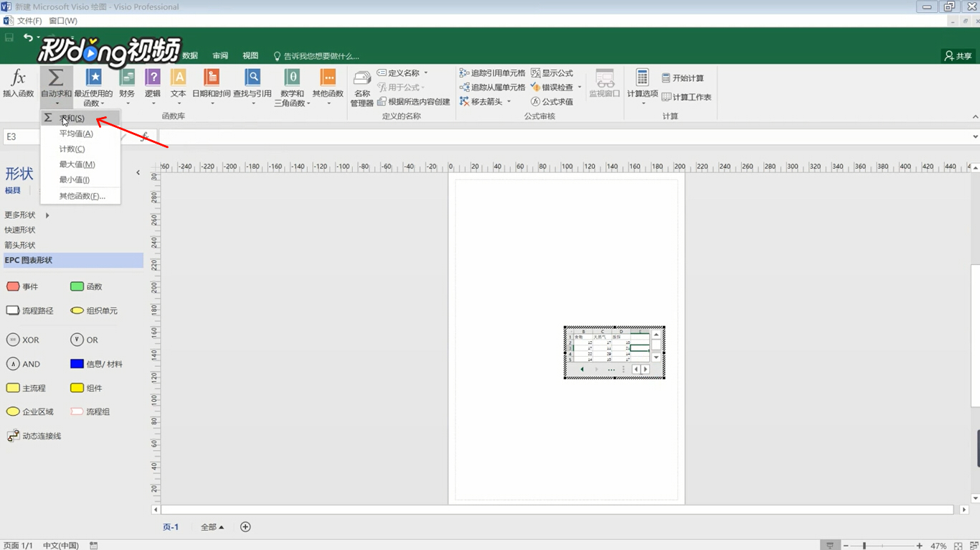Click Error Checking (错误检查)
Screen dimensions: 980x550
[552, 88]
